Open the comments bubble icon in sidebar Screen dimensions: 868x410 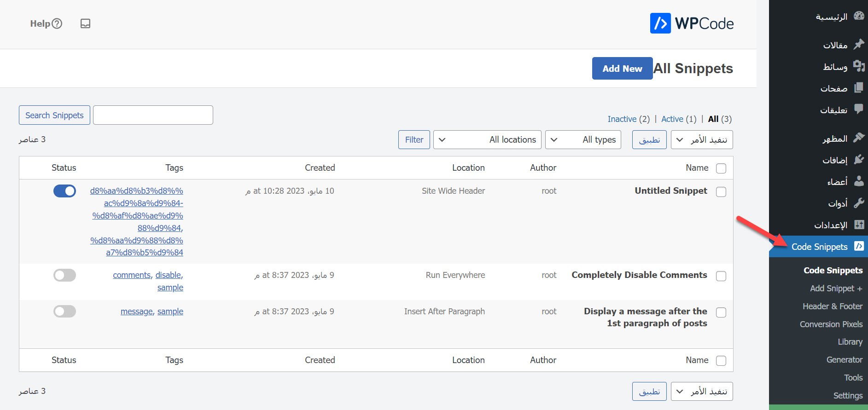point(859,109)
